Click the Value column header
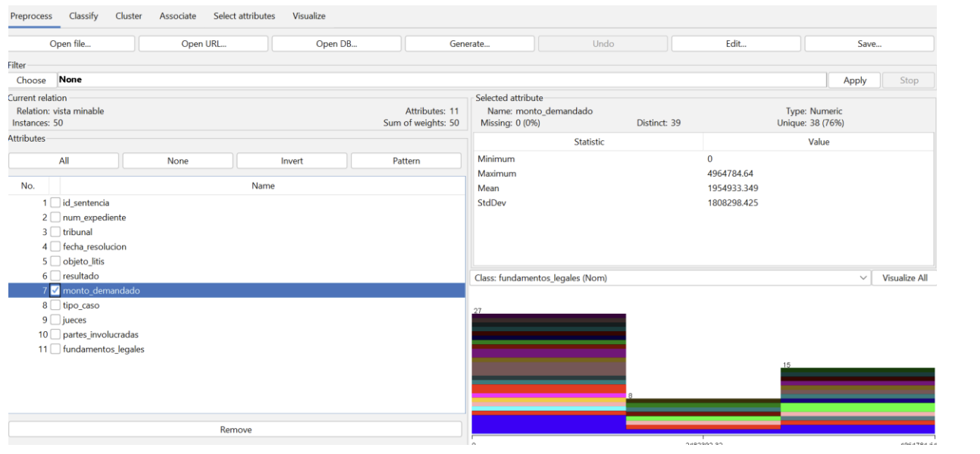This screenshot has height=454, width=980. (x=819, y=142)
